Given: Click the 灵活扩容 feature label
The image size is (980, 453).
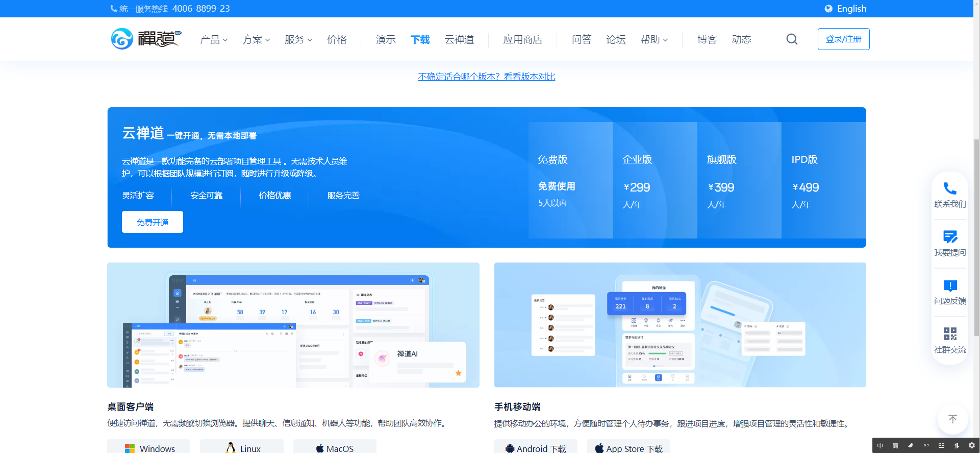Looking at the screenshot, I should click(x=138, y=196).
